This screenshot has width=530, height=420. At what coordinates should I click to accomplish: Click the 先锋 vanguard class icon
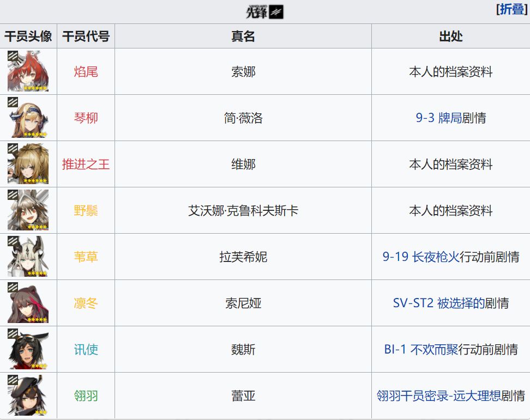264,12
